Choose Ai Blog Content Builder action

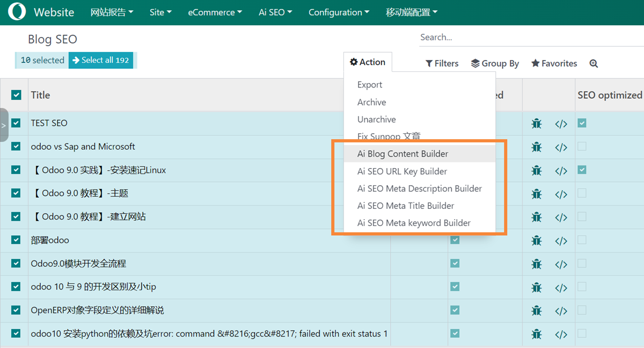(x=402, y=154)
